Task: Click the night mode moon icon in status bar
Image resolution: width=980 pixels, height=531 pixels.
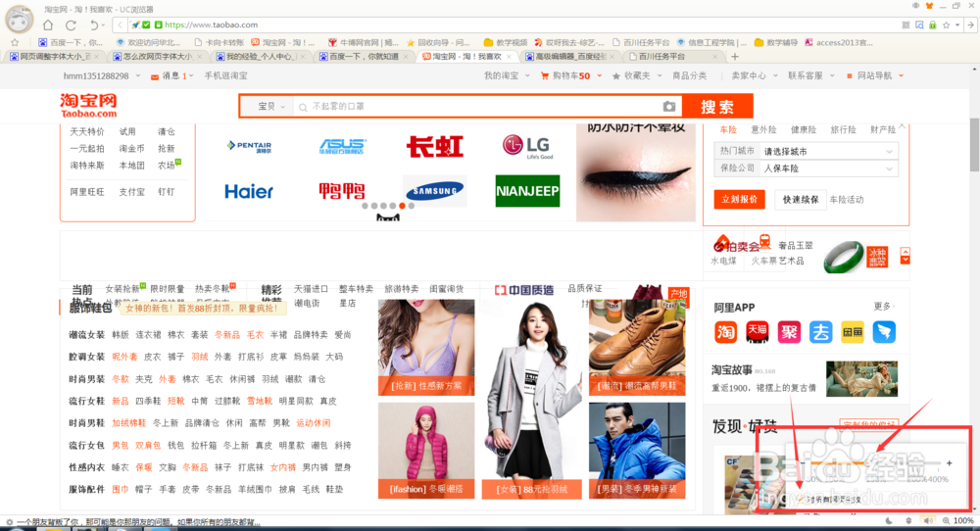Action: pyautogui.click(x=890, y=520)
